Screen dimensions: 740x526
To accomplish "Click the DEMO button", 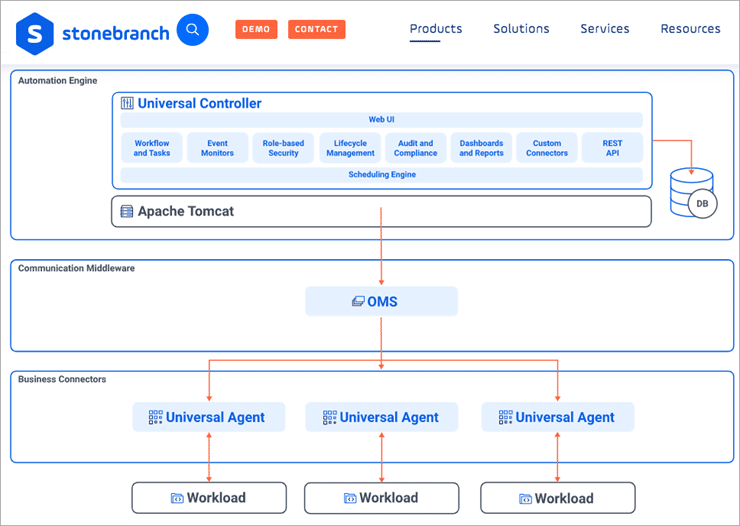I will tap(256, 29).
